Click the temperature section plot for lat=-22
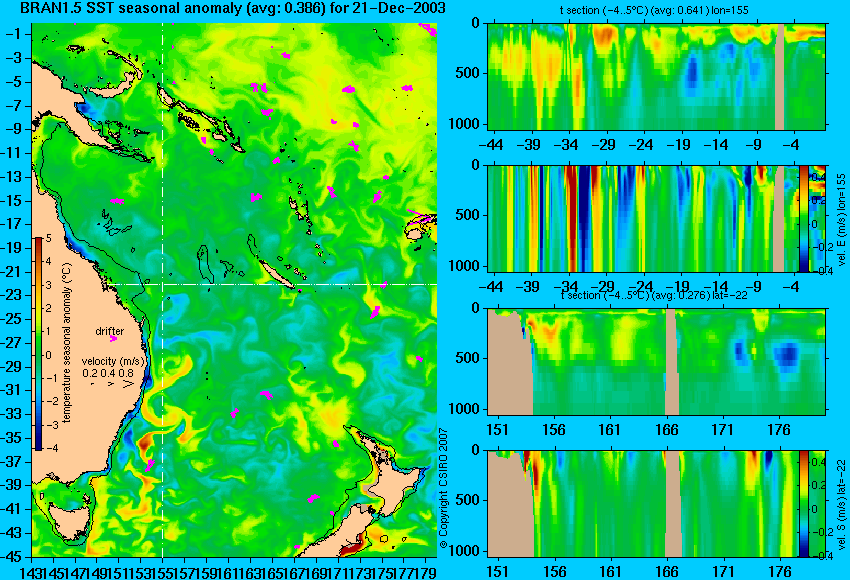Viewport: 850px width, 580px height. click(656, 362)
